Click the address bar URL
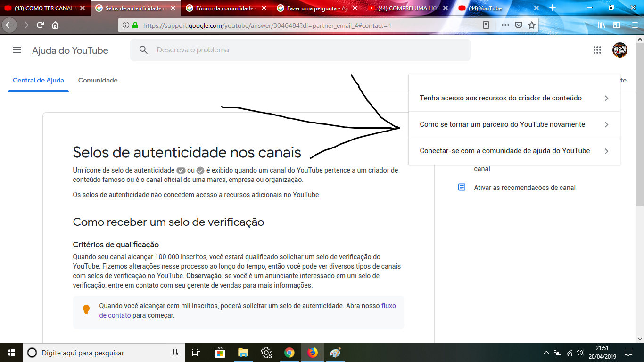Screen dimensions: 644x362 point(267,25)
